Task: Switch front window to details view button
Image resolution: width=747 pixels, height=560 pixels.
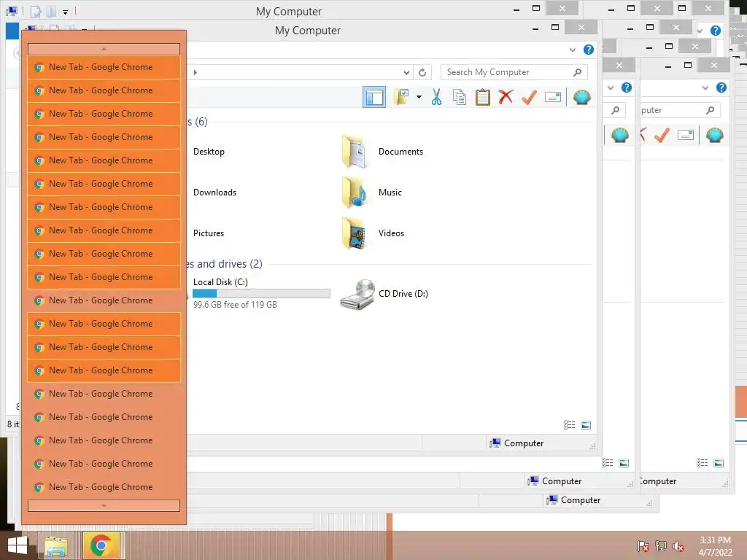Action: coord(569,425)
